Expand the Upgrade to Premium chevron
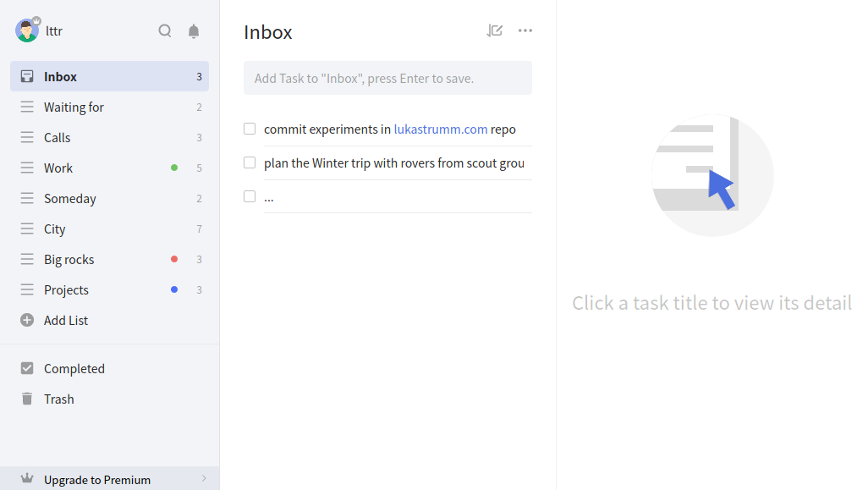The height and width of the screenshot is (490, 868). point(204,478)
